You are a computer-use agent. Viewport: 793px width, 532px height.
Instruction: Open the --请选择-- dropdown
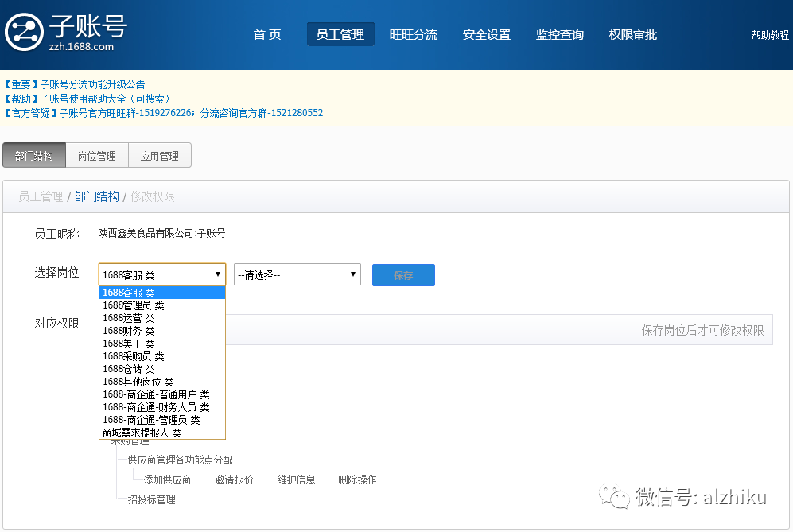(297, 274)
